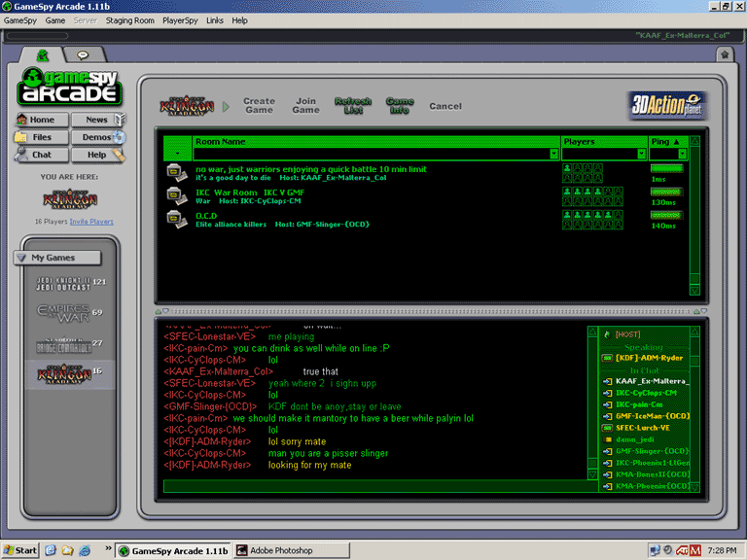Open the Links menu
The width and height of the screenshot is (747, 560).
214,20
